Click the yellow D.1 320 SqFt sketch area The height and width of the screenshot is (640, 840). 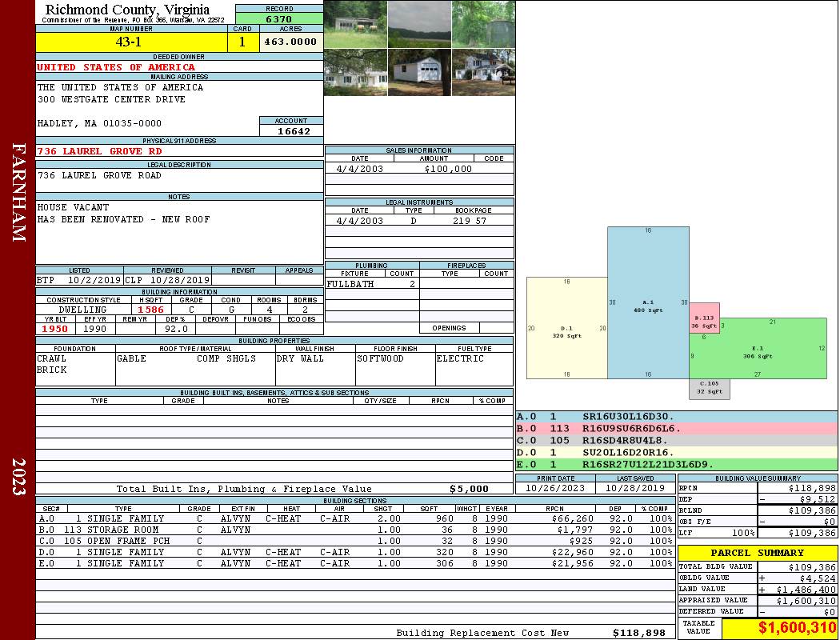(566, 328)
